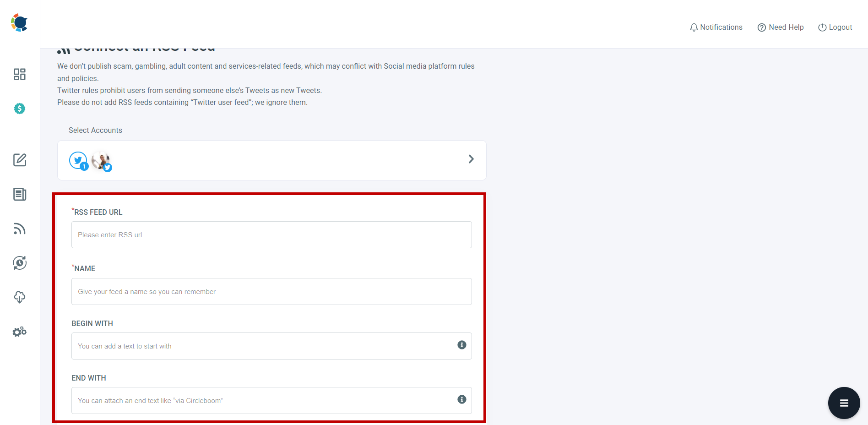Viewport: 868px width, 425px height.
Task: Click the power icon beside Logout
Action: click(822, 27)
